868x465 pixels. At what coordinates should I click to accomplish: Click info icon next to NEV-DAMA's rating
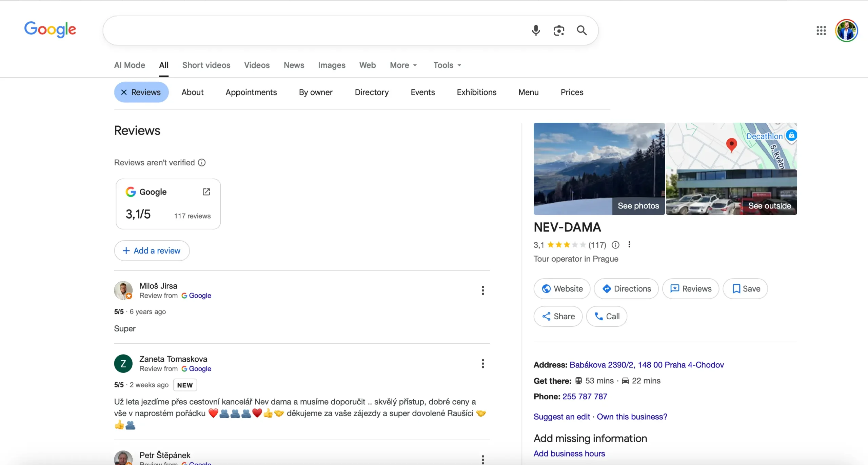pyautogui.click(x=616, y=245)
